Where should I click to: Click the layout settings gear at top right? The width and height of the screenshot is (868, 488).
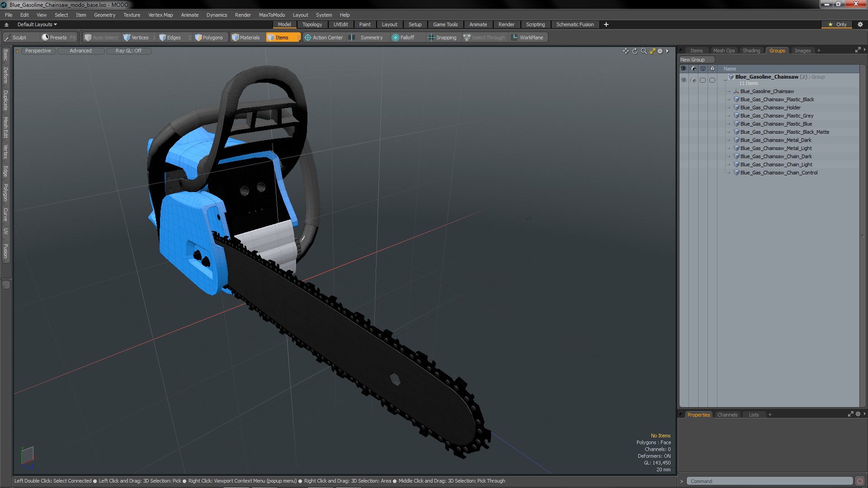[x=860, y=24]
